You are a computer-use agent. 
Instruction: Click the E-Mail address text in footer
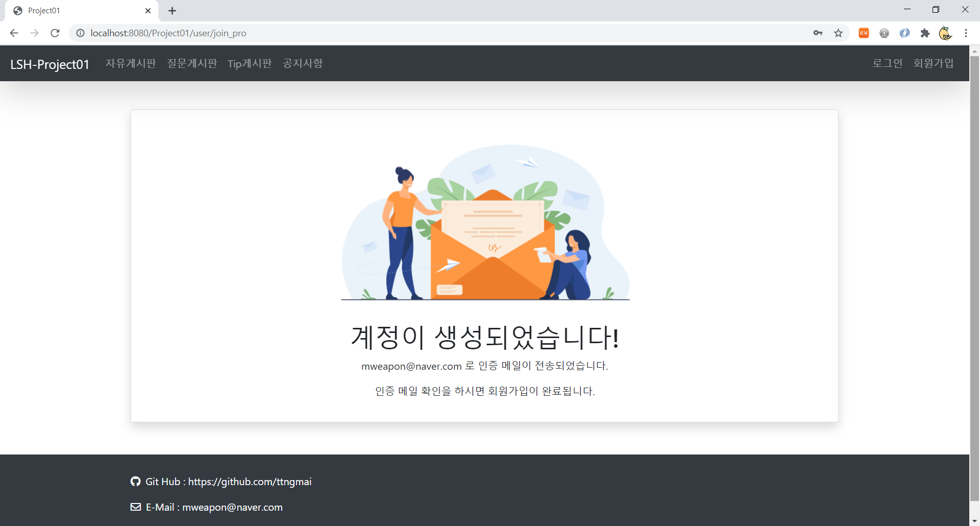point(232,507)
